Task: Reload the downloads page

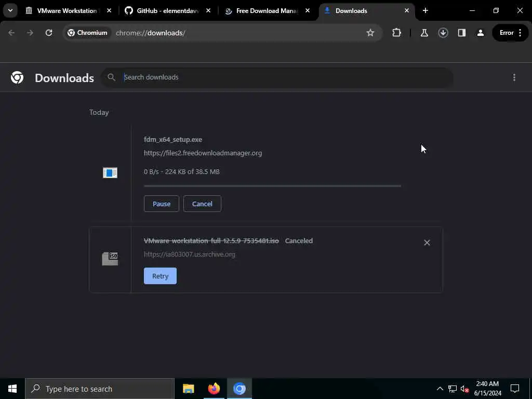Action: pyautogui.click(x=49, y=33)
